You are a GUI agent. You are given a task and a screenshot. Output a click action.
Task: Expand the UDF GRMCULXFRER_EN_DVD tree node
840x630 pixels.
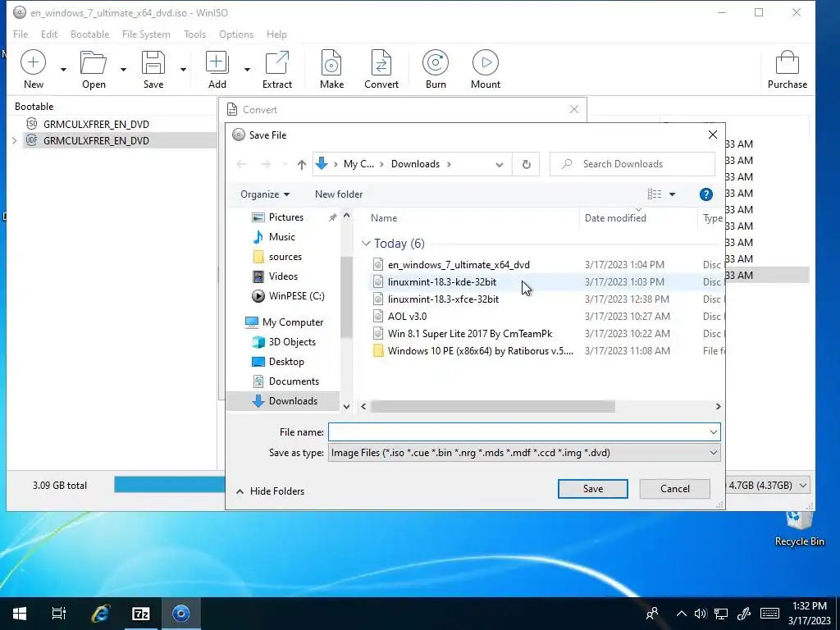click(15, 141)
